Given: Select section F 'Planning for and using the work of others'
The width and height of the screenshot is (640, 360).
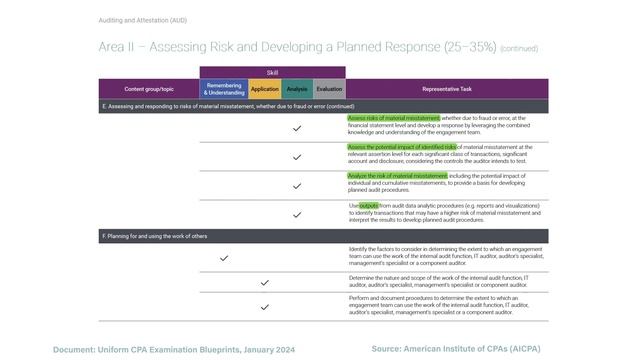Looking at the screenshot, I should click(x=323, y=236).
